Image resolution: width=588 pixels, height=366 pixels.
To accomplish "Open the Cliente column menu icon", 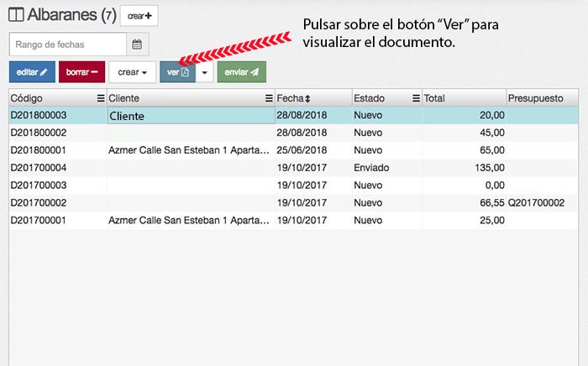I will click(x=269, y=98).
